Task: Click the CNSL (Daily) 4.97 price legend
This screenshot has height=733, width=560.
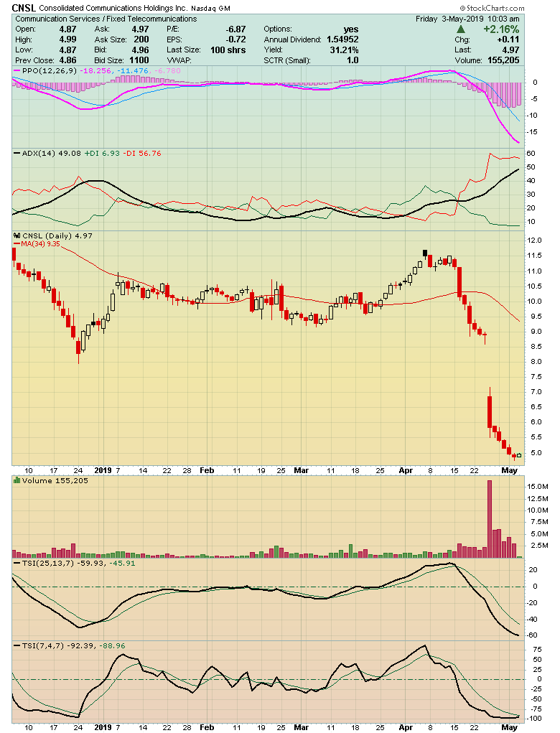Action: tap(53, 235)
